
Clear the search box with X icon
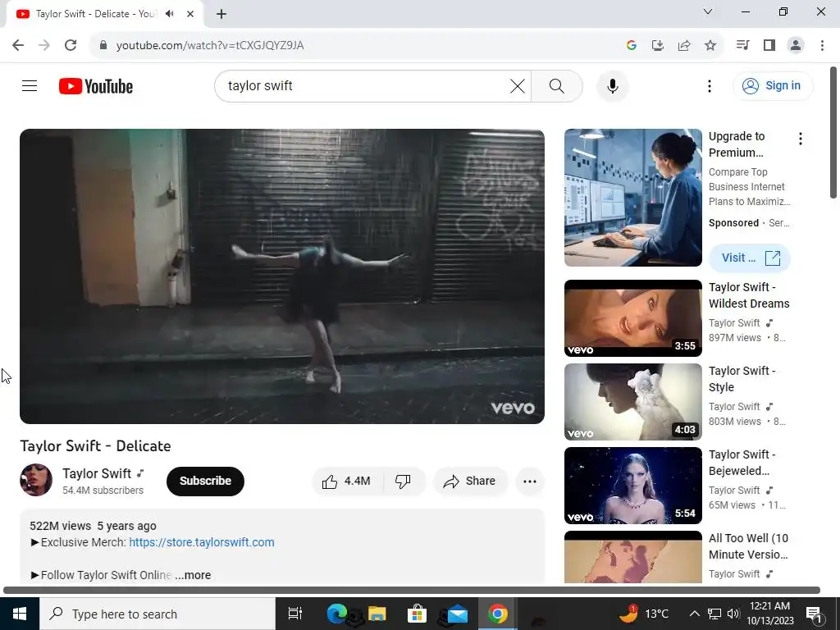point(517,85)
